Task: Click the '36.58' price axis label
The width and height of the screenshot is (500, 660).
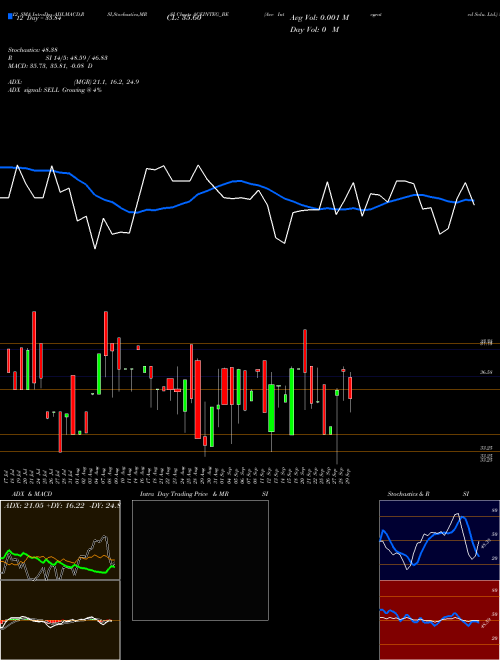Action: [x=487, y=372]
